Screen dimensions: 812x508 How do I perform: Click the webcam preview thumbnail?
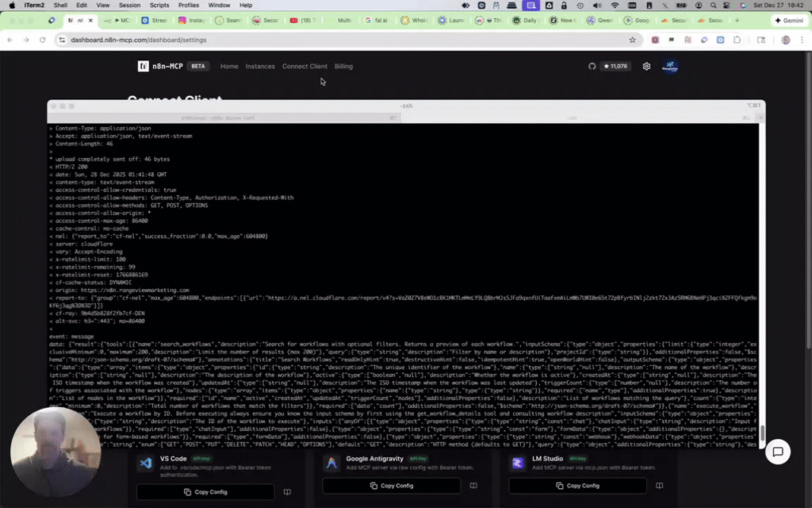point(56,450)
